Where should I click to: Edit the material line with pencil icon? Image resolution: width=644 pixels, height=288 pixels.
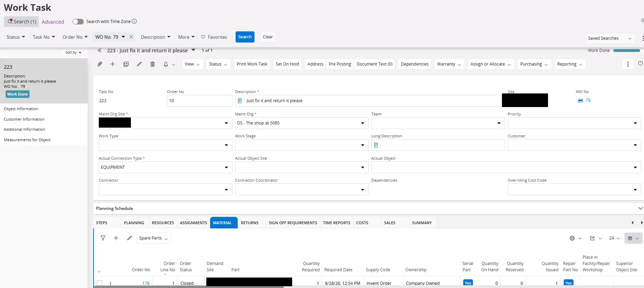[x=129, y=238]
